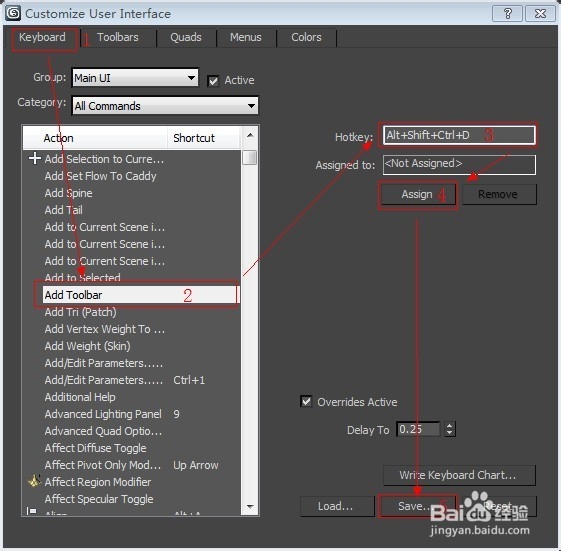Switch to the Menus tab
This screenshot has width=561, height=551.
pyautogui.click(x=245, y=37)
